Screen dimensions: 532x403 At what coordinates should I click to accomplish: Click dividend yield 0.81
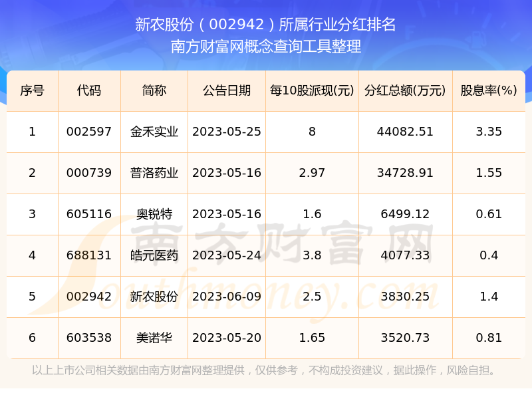[x=489, y=338]
